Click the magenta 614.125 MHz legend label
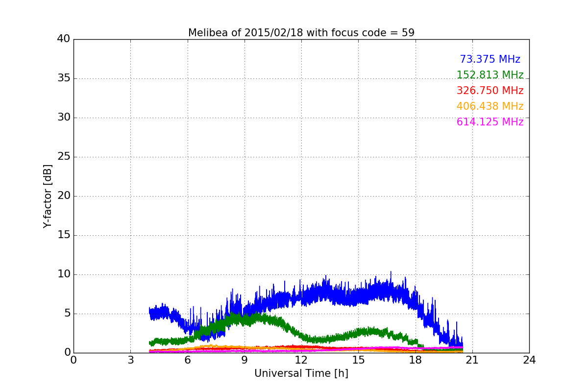Image resolution: width=588 pixels, height=392 pixels. tap(490, 122)
